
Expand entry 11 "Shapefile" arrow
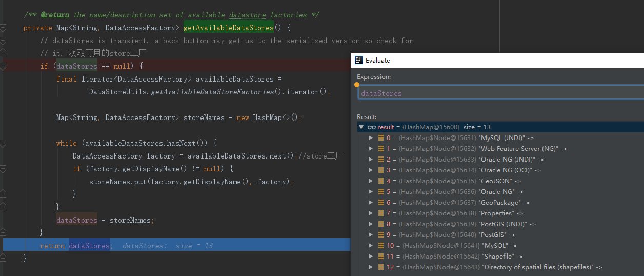coord(371,256)
